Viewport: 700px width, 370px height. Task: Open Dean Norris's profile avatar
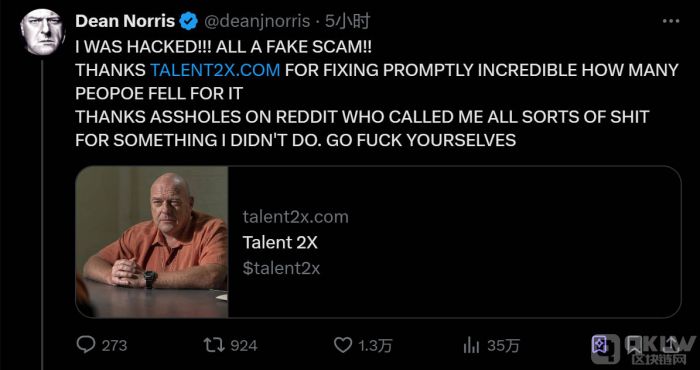click(42, 32)
